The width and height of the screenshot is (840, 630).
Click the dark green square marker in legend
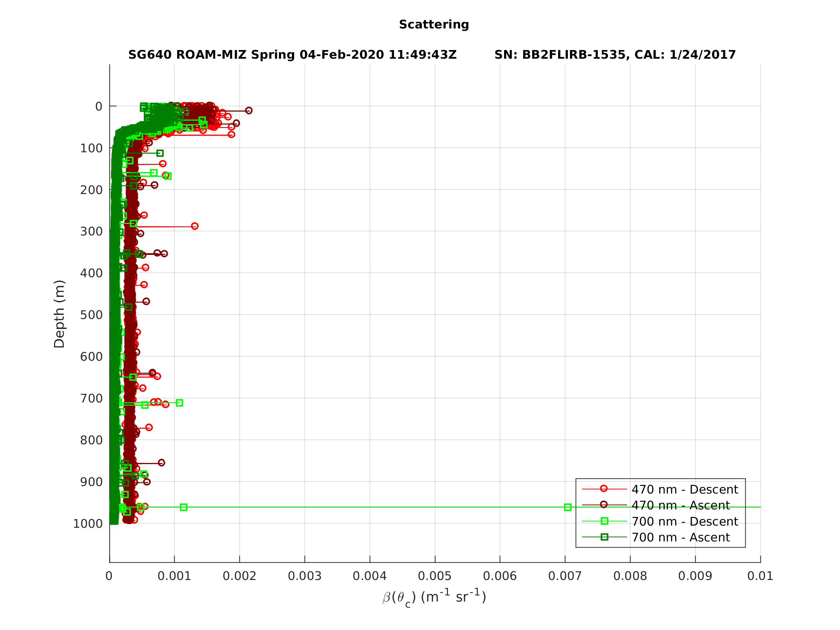coord(605,537)
